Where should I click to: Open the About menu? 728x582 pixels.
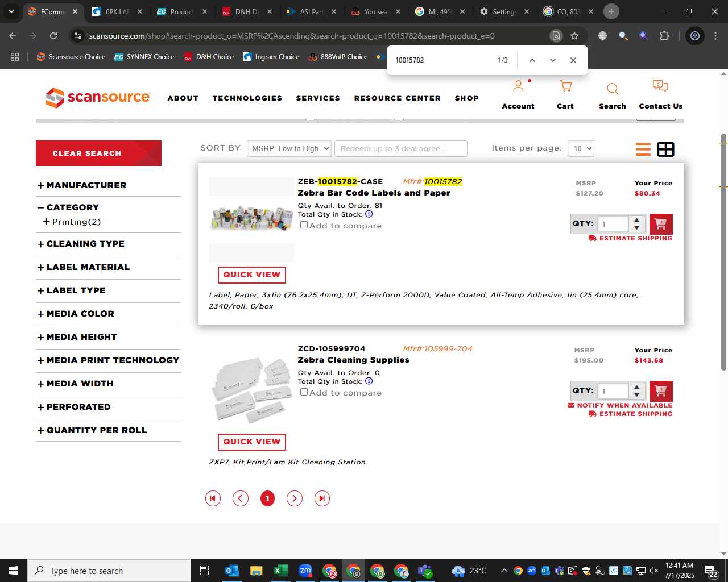point(183,98)
